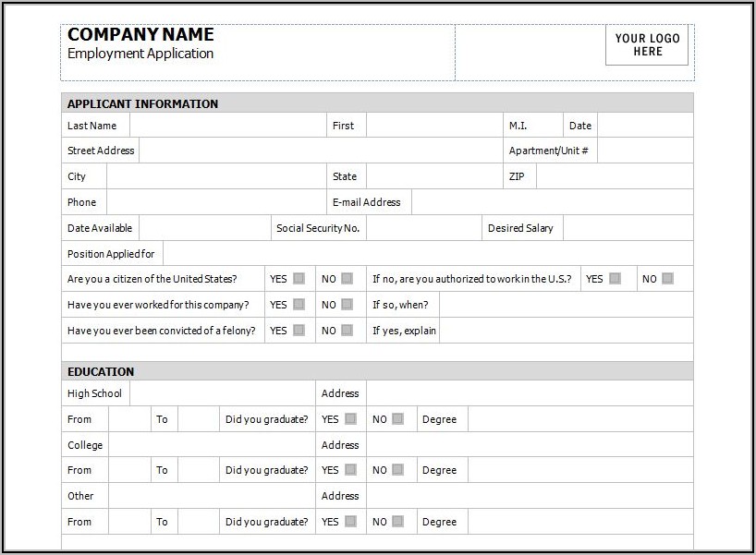Click the High School name field

point(222,393)
